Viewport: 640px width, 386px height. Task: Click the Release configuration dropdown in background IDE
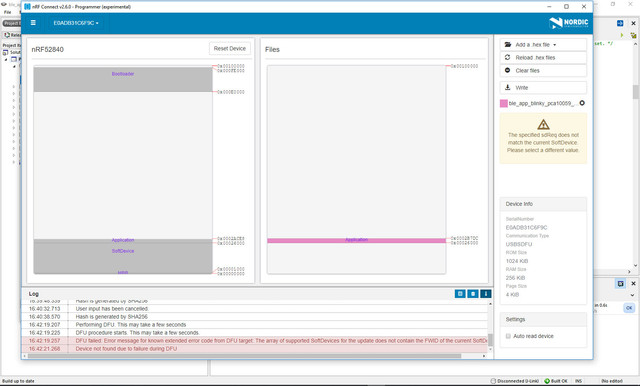click(12, 35)
